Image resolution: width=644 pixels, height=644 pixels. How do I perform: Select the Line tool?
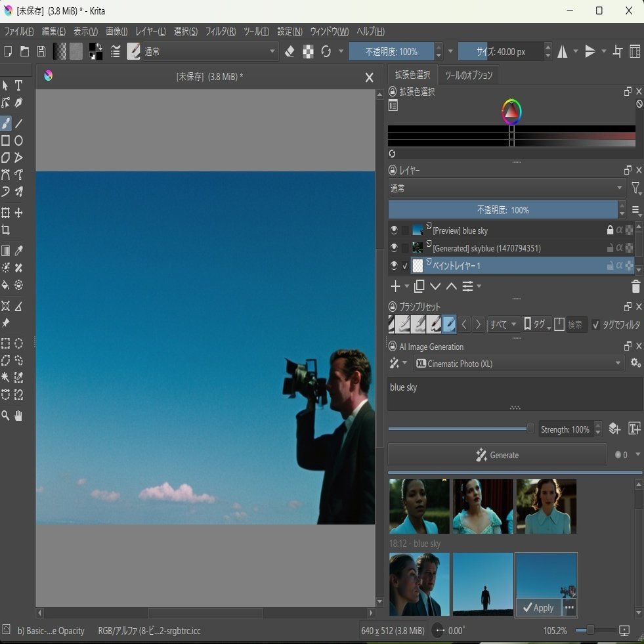click(x=18, y=123)
